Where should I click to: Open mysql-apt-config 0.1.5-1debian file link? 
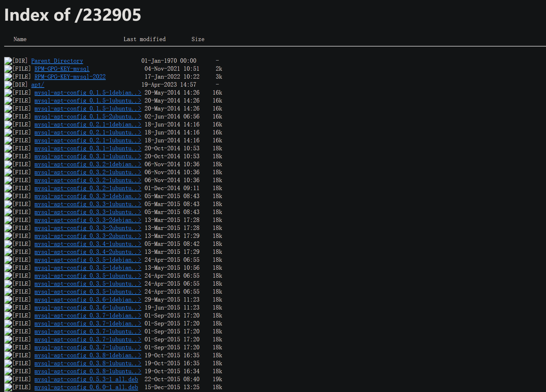[x=88, y=93]
